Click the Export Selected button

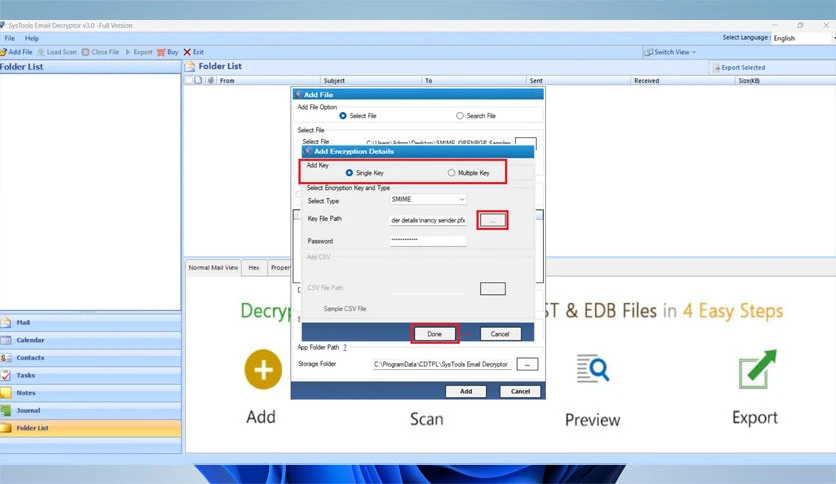pyautogui.click(x=739, y=68)
